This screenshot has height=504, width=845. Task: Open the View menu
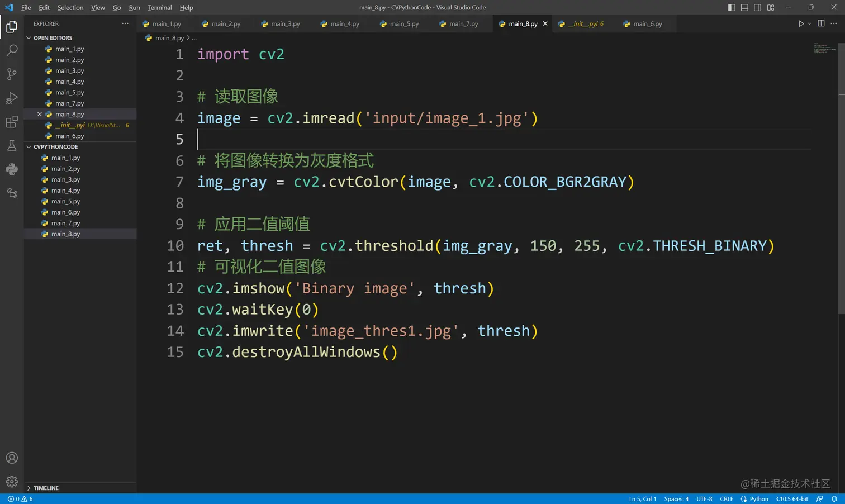98,7
